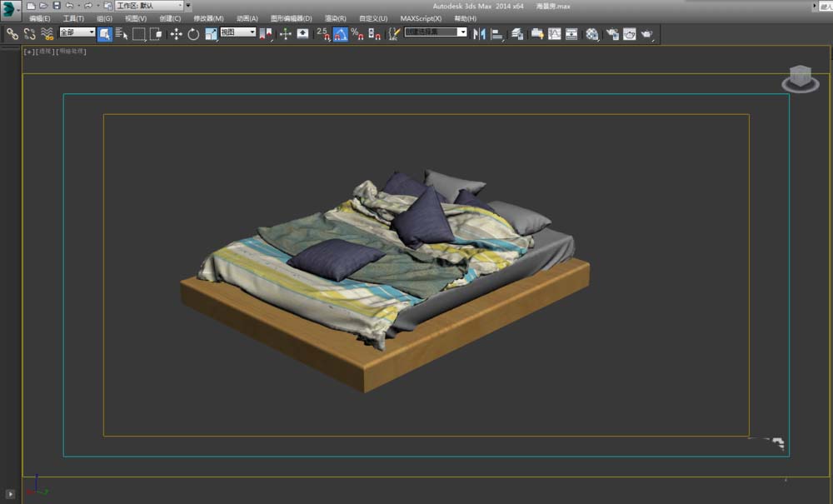Image resolution: width=833 pixels, height=504 pixels.
Task: Open the 修改器(M) menu
Action: point(208,18)
